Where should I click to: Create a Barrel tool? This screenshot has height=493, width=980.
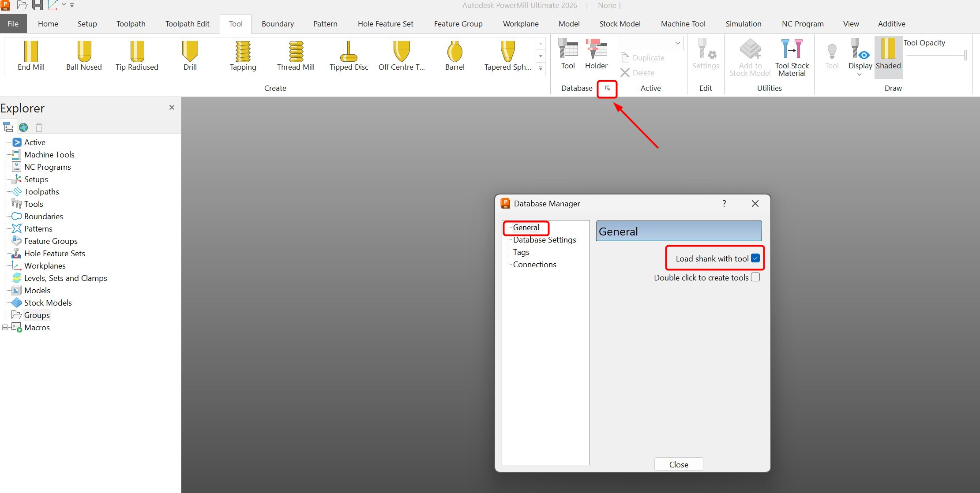pyautogui.click(x=455, y=56)
